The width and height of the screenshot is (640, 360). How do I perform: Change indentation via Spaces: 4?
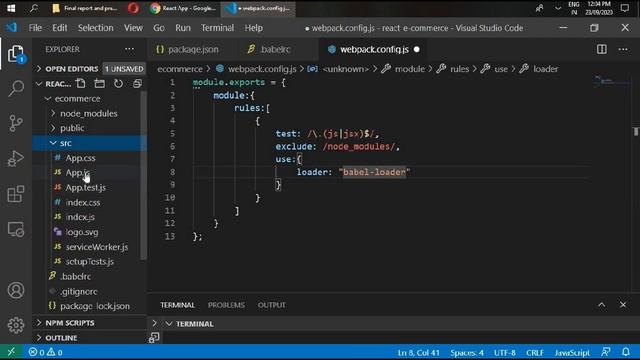click(467, 352)
